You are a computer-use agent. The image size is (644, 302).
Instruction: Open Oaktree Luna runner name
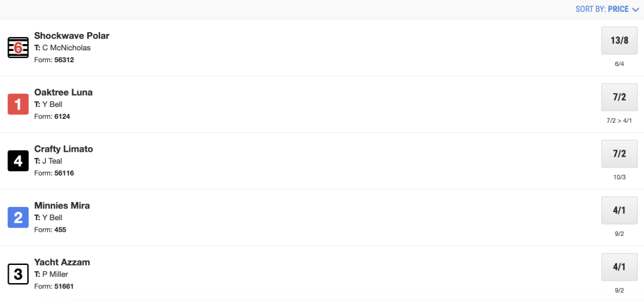(x=64, y=92)
